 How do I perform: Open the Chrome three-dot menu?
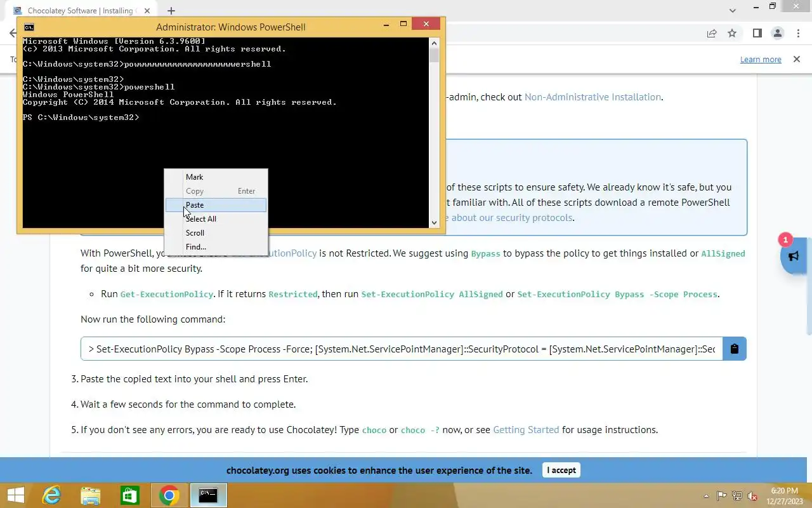click(x=797, y=34)
